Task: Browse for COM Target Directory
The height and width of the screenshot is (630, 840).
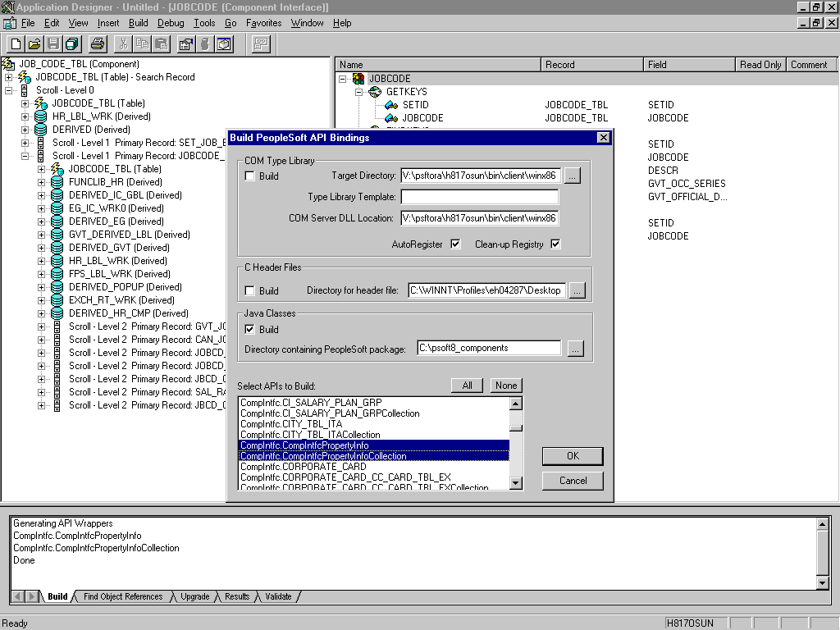Action: pos(572,176)
